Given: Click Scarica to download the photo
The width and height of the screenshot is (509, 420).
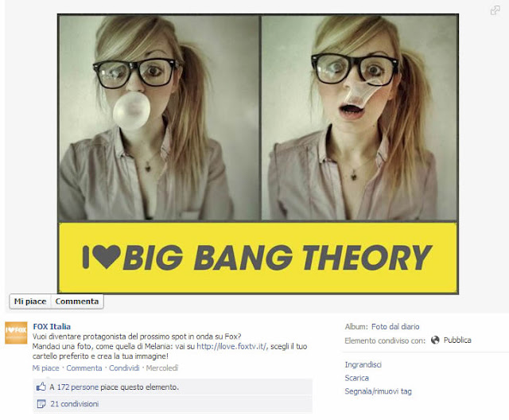Looking at the screenshot, I should [x=357, y=378].
